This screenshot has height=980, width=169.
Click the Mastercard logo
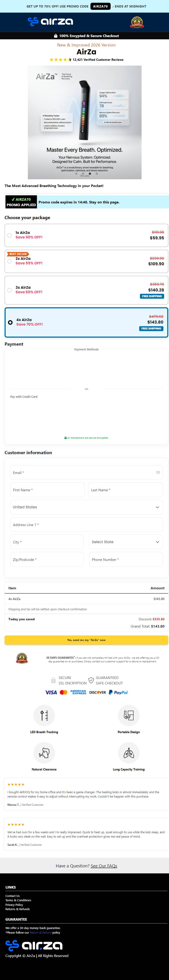pos(63,692)
